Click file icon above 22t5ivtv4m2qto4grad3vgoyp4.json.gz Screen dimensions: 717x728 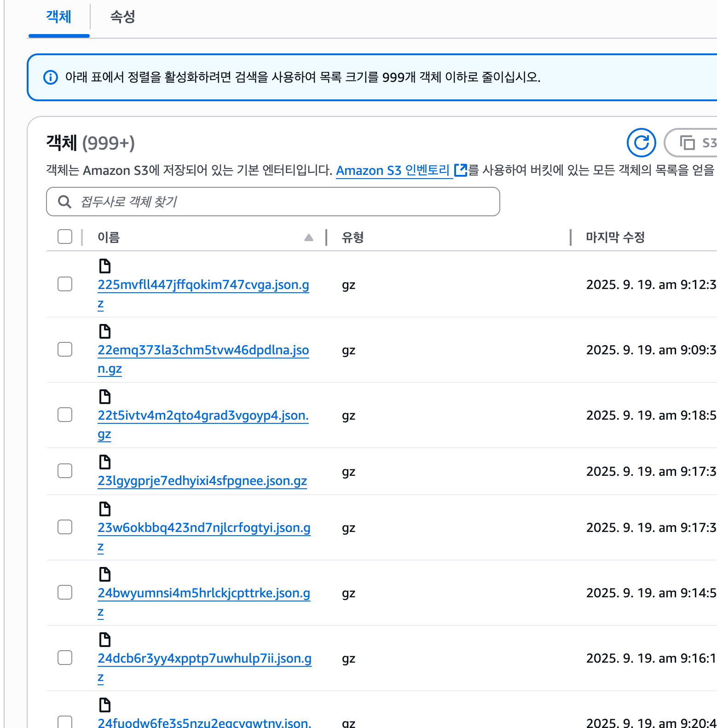[x=105, y=397]
